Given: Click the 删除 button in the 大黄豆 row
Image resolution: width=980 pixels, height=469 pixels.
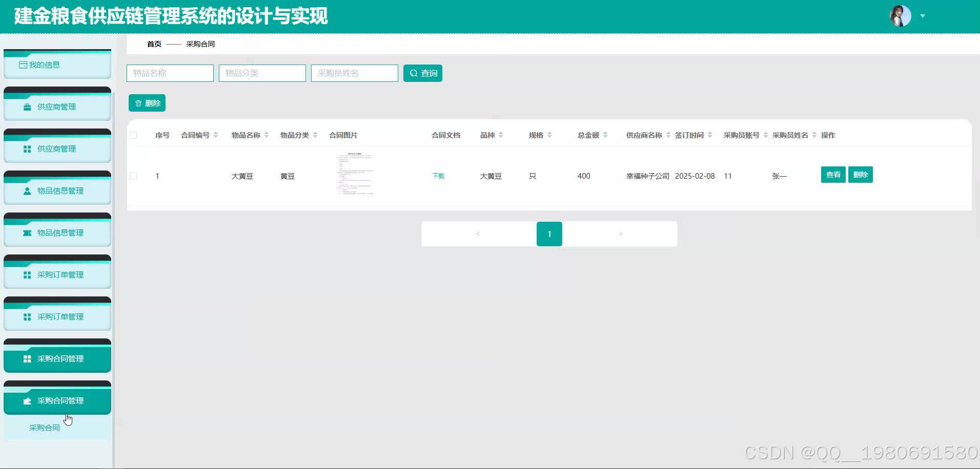Looking at the screenshot, I should 861,175.
